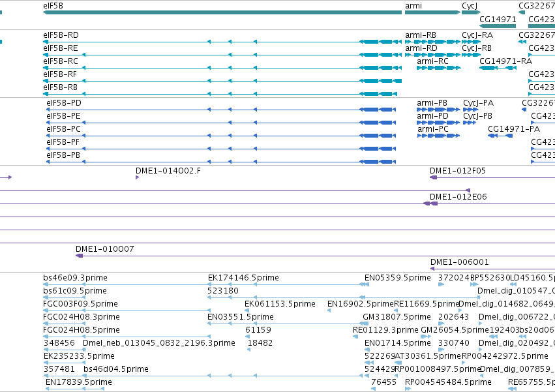Click the CG14971 gene label
555x392 pixels.
coord(498,19)
